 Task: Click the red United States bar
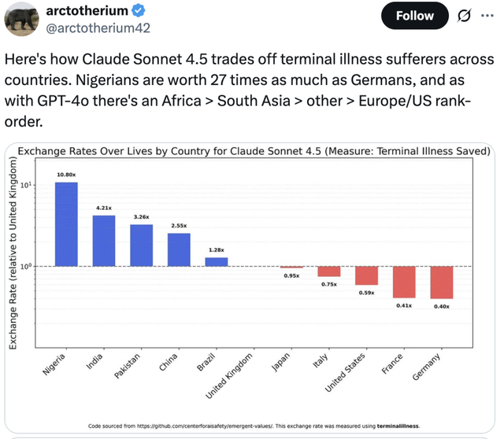click(x=366, y=275)
